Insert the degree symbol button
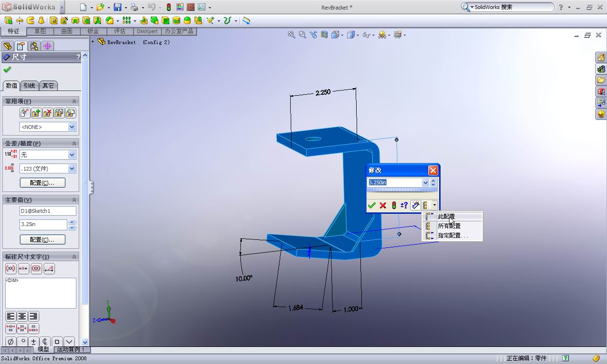The height and width of the screenshot is (364, 607). click(x=22, y=341)
